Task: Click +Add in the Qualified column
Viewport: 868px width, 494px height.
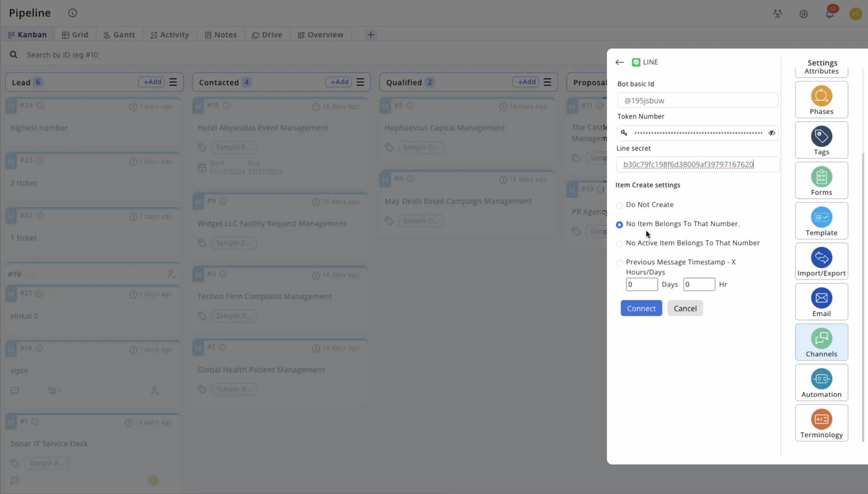Action: (x=526, y=82)
